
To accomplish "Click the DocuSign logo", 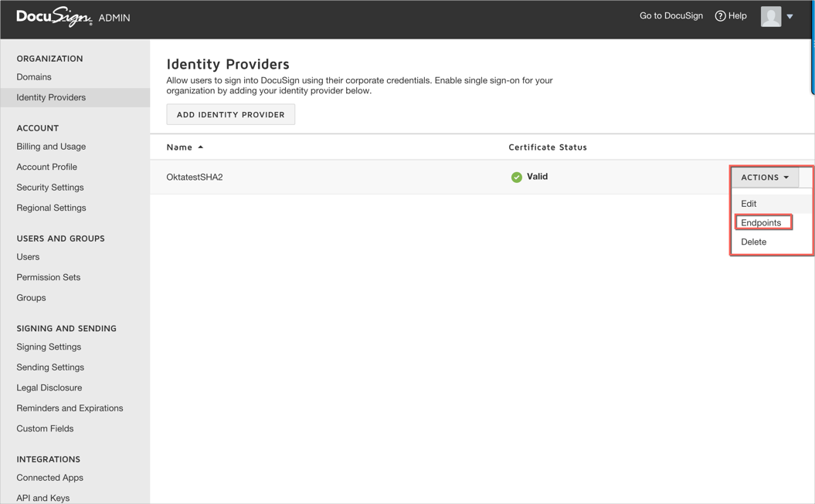I will pyautogui.click(x=54, y=17).
